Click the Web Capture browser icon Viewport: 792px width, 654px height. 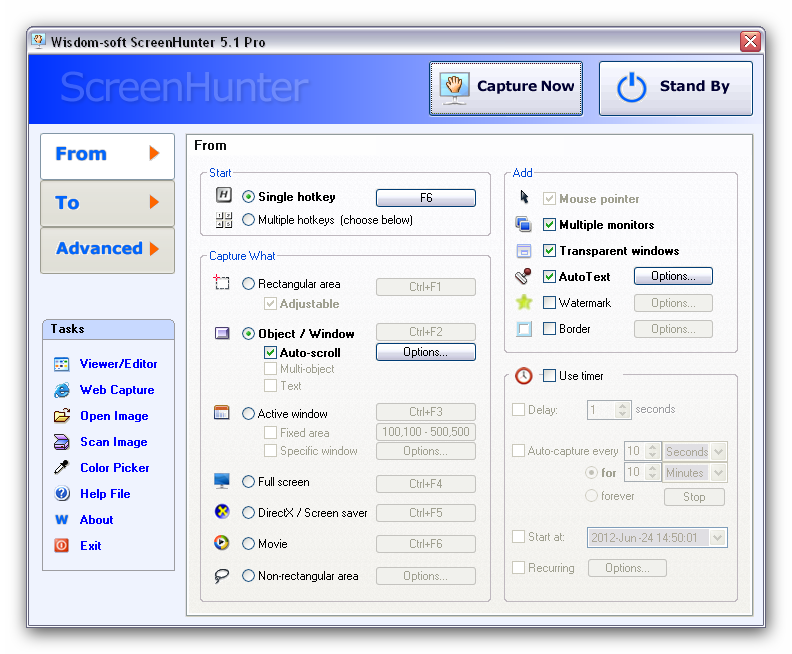62,390
